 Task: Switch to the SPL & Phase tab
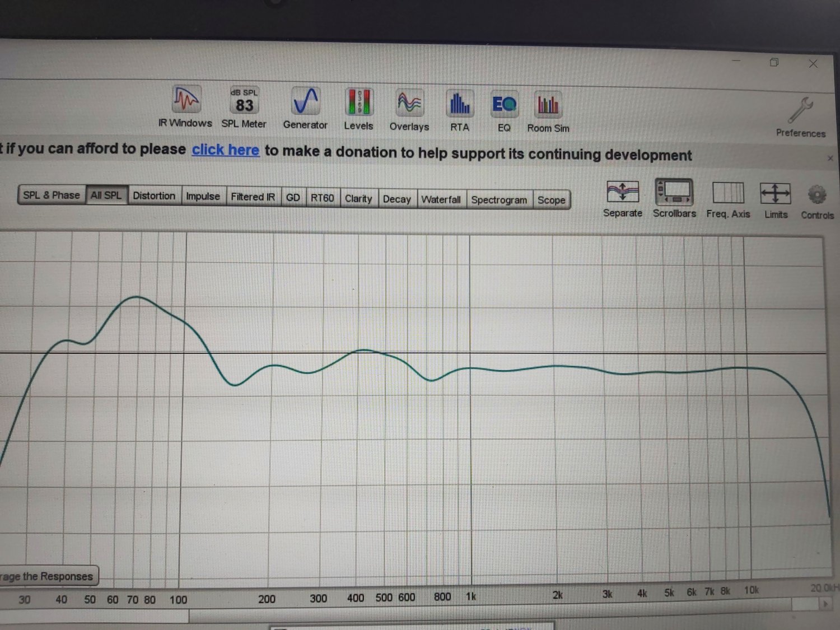(52, 195)
